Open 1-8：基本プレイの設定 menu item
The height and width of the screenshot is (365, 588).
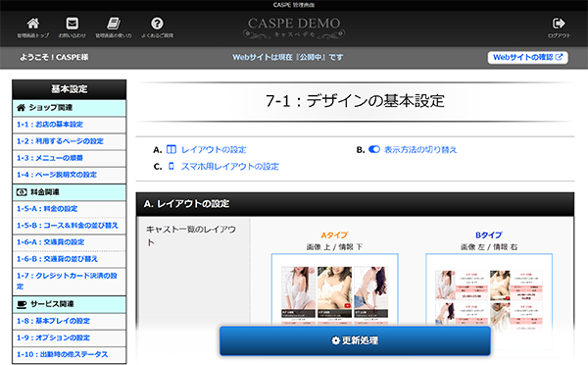[x=70, y=321]
